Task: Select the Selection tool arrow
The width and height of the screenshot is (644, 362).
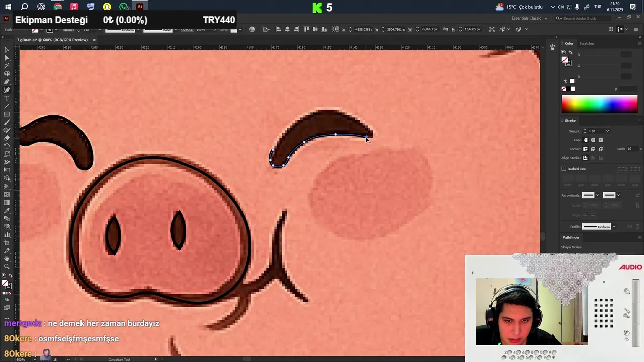Action: (7, 50)
